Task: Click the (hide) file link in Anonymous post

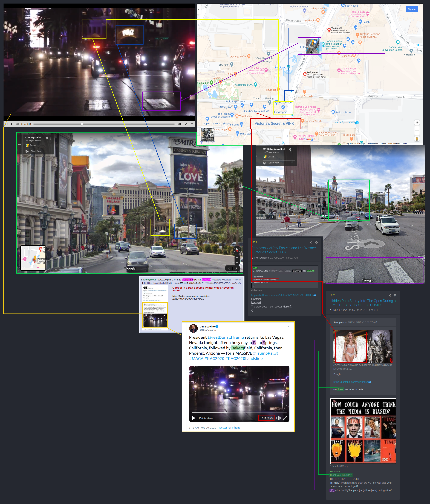Action: click(149, 283)
